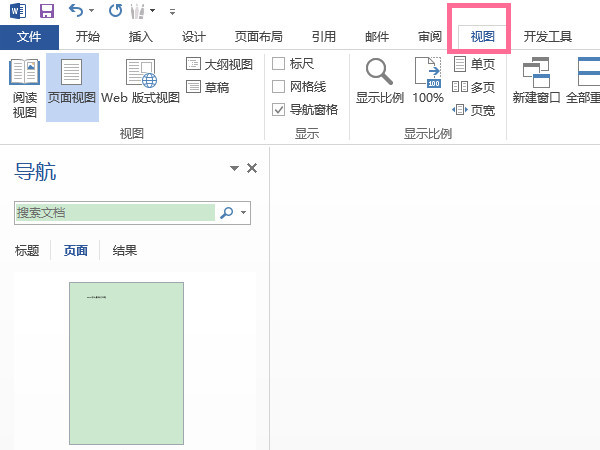Open the Insert (插入) ribbon tab

click(x=141, y=37)
